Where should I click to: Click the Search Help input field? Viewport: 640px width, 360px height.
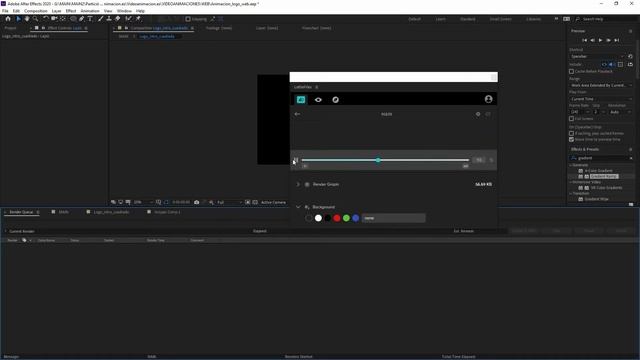[607, 19]
